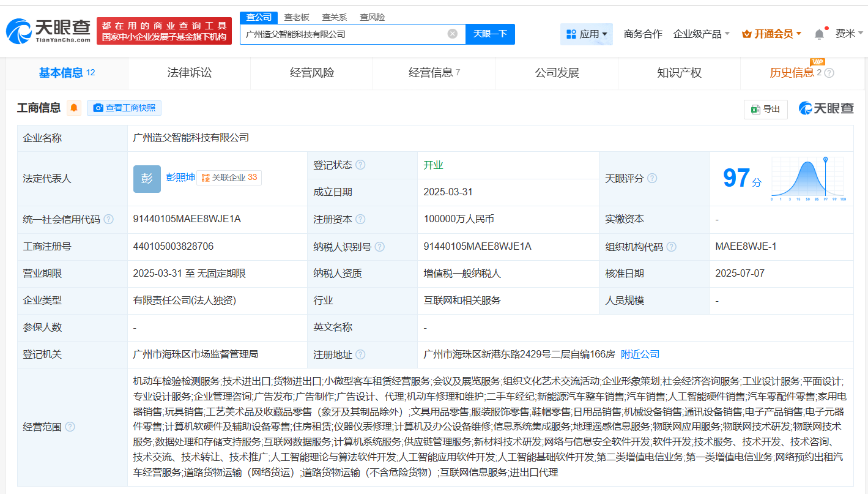Switch to the 法律诉讼 tab

(190, 73)
